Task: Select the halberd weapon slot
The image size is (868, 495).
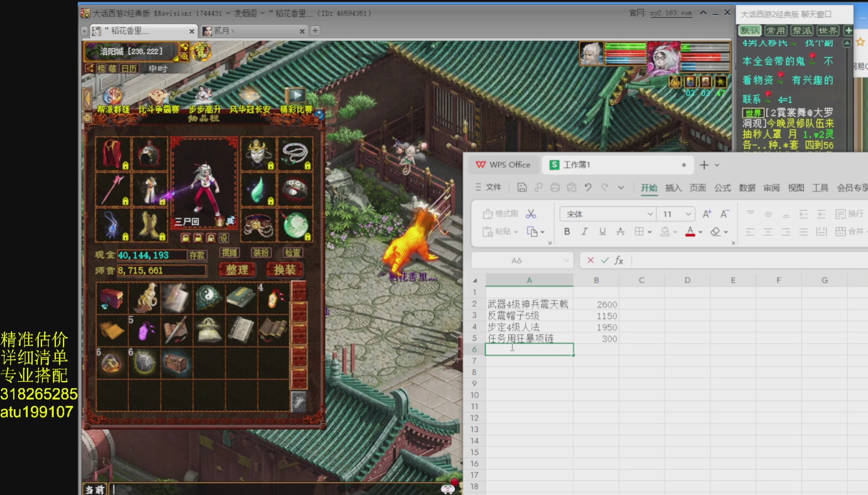Action: point(113,189)
